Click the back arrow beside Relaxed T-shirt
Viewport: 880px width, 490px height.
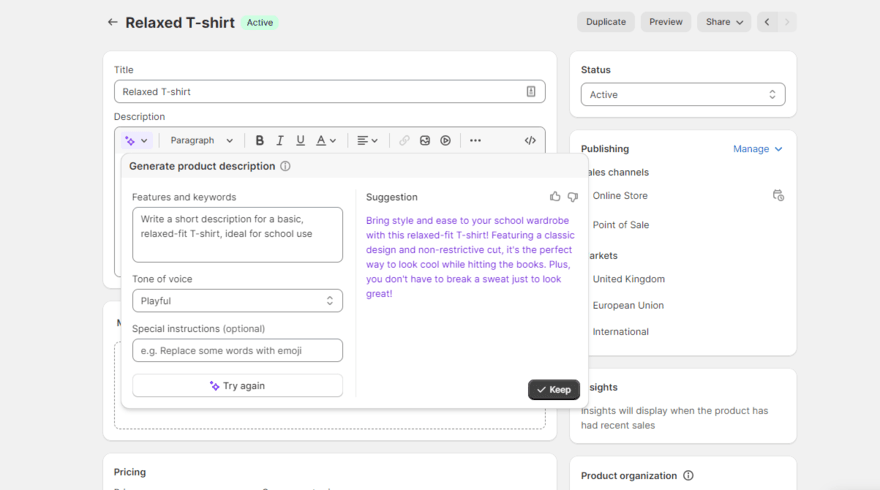click(x=112, y=22)
